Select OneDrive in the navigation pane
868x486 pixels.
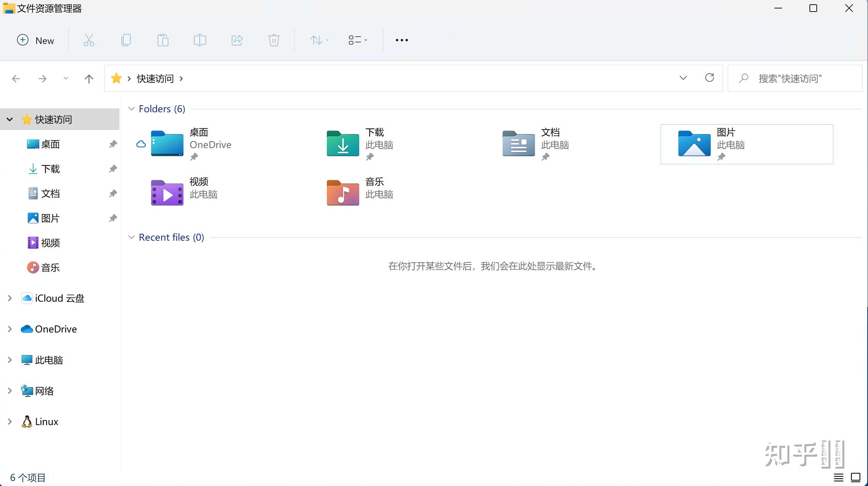(56, 329)
